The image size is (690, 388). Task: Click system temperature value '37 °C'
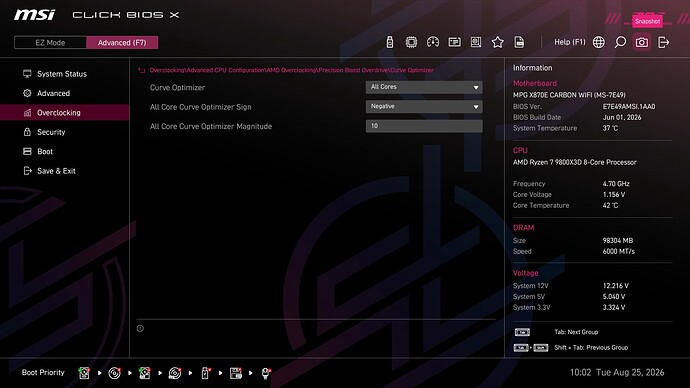[610, 128]
